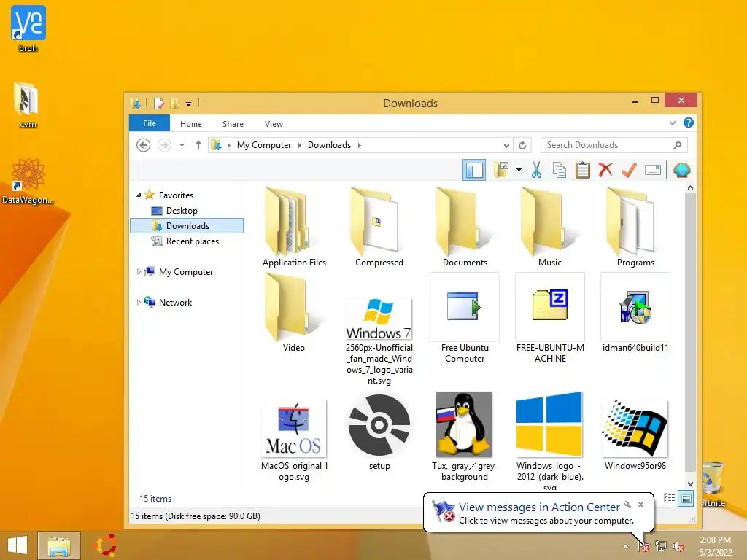Expand the ribbon with the chevron

pyautogui.click(x=672, y=122)
